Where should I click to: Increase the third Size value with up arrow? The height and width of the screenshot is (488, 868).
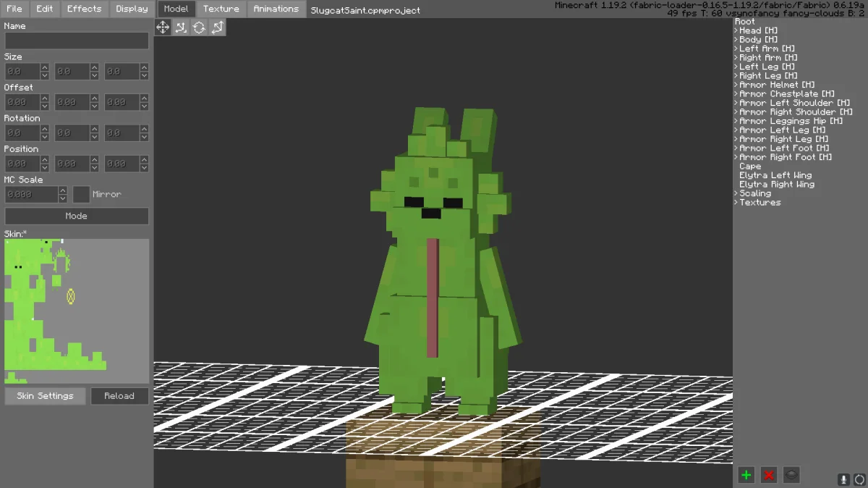(144, 68)
